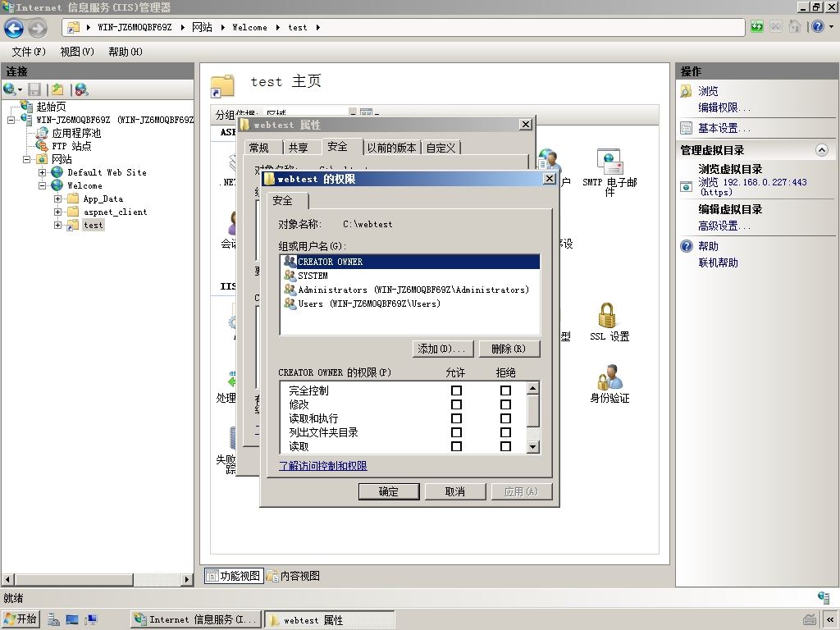
Task: Click the Default Web Site globe icon
Action: click(57, 172)
